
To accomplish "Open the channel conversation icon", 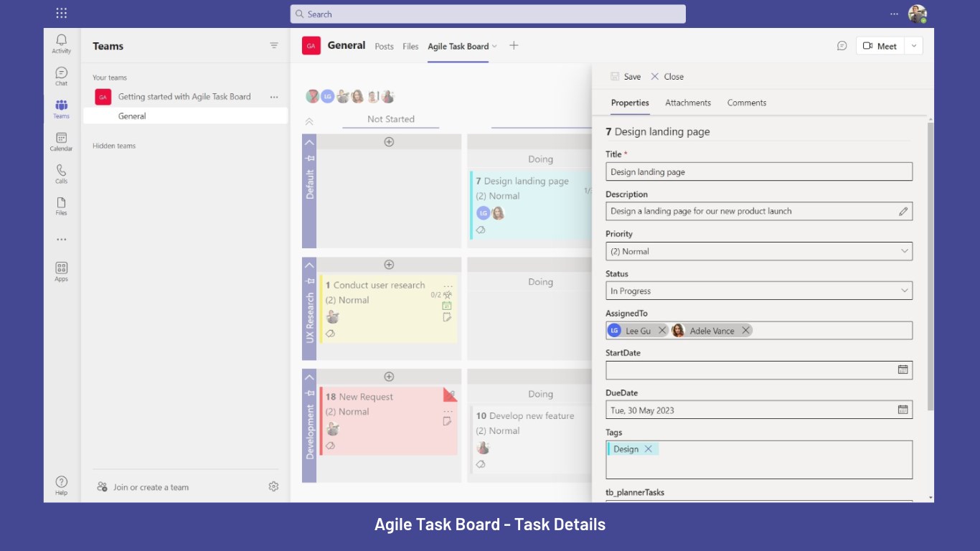I will 842,46.
